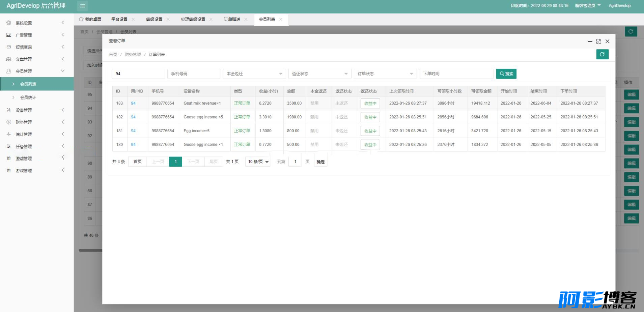This screenshot has width=644, height=312.
Task: Close the 会员列表 tab
Action: click(x=281, y=19)
